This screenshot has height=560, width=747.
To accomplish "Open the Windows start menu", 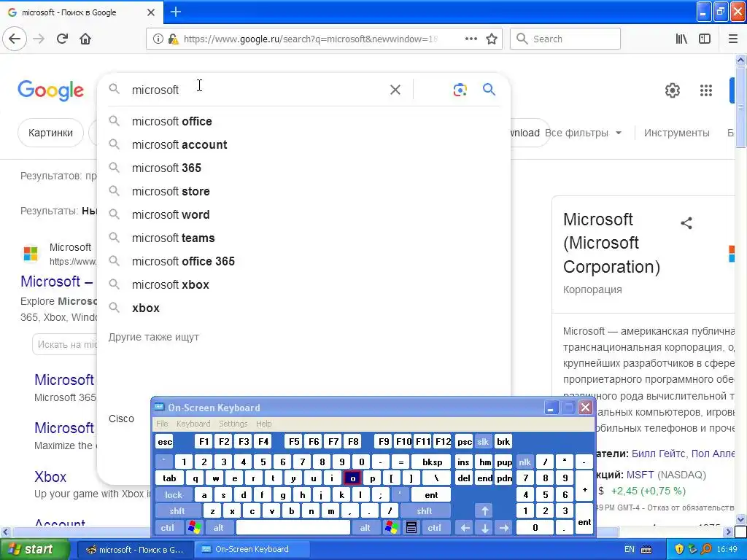I will pos(34,549).
